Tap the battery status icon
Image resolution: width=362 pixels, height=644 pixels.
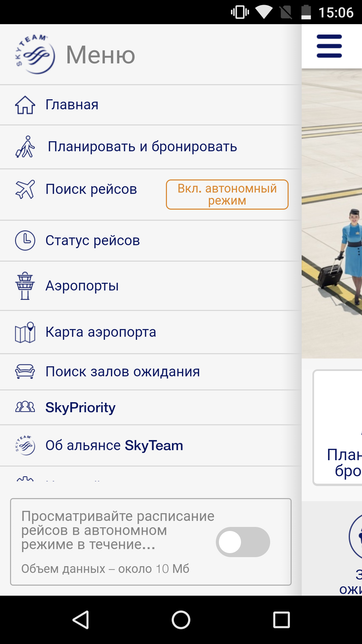(306, 12)
